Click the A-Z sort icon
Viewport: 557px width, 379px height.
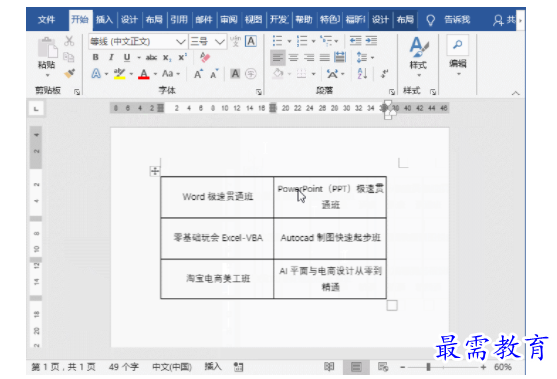pos(362,74)
